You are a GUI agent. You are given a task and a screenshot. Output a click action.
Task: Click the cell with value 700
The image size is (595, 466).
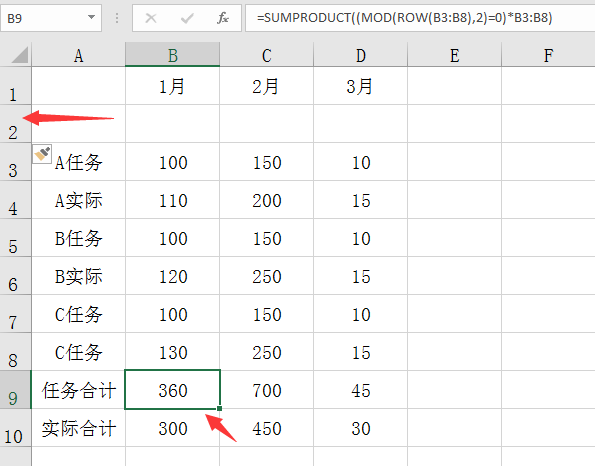tap(267, 389)
